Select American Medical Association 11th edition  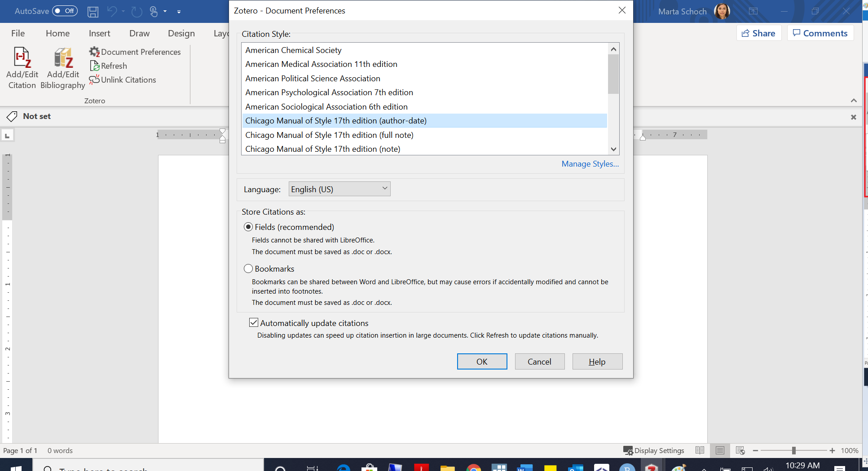coord(424,64)
